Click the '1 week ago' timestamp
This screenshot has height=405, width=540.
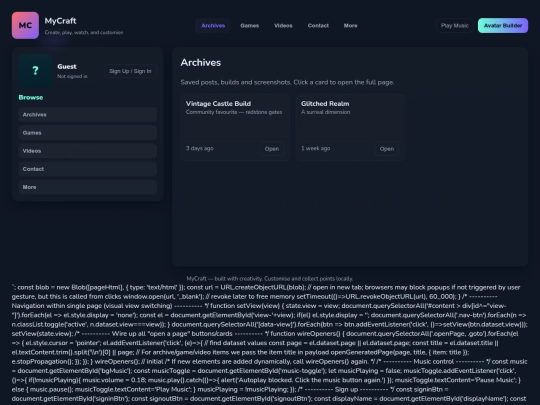[x=315, y=148]
